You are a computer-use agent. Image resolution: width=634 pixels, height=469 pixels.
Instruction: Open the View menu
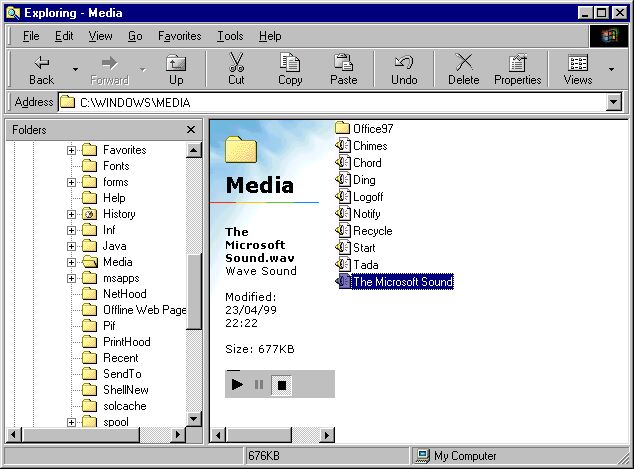[x=100, y=36]
